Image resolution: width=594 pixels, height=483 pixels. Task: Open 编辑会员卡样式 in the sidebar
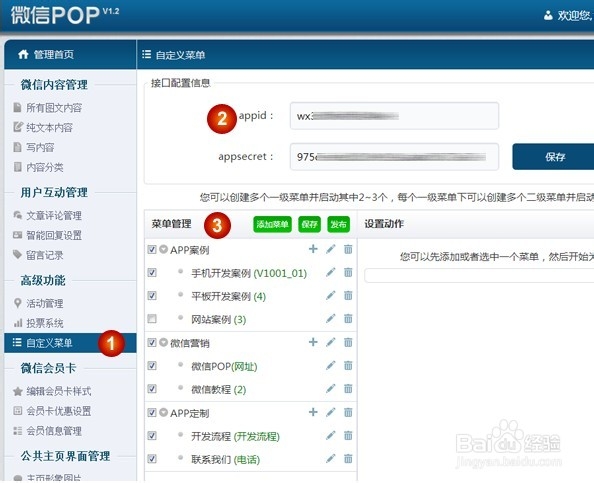tap(58, 391)
